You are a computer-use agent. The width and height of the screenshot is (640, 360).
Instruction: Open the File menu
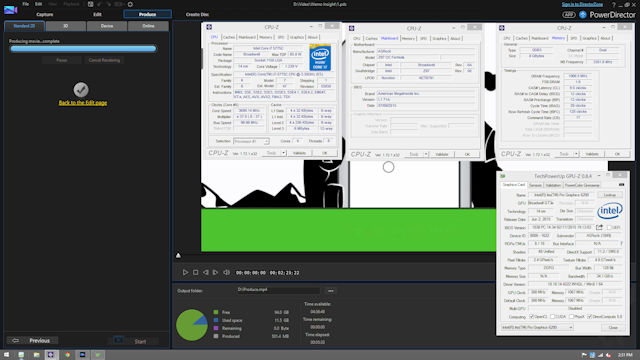click(x=25, y=4)
